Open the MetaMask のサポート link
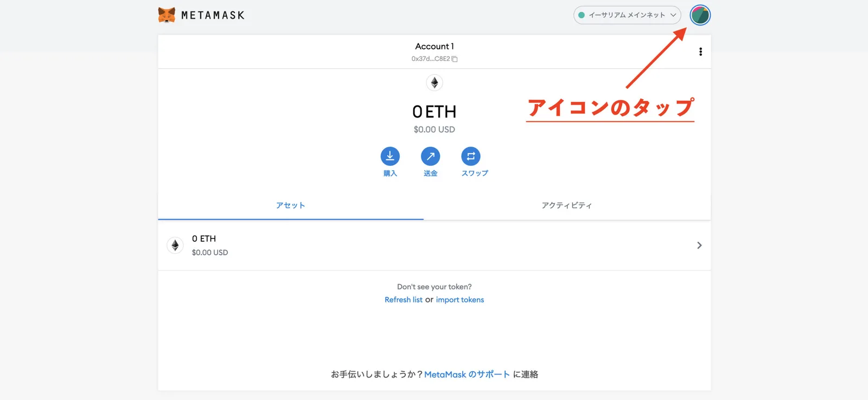 (x=467, y=375)
